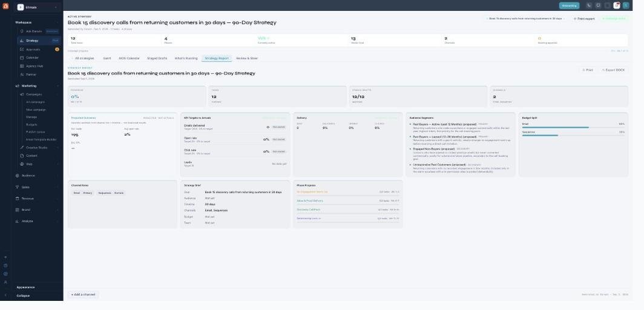Click the phone icon in top bar
This screenshot has width=644, height=310.
(x=589, y=5)
